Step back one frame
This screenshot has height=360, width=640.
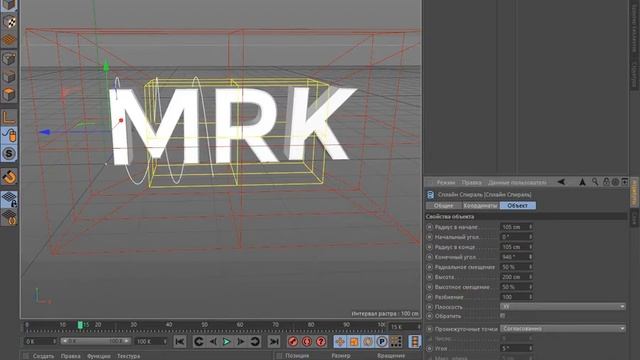tap(213, 341)
